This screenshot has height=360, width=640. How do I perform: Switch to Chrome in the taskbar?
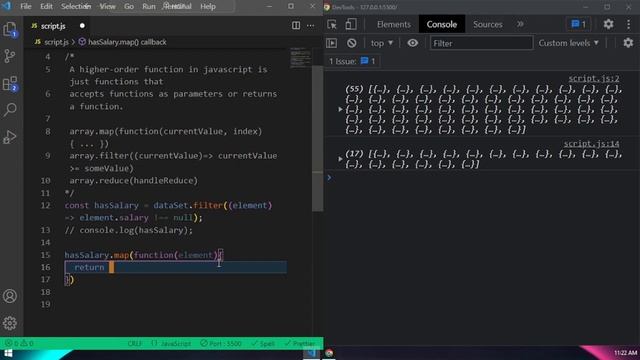tap(329, 353)
